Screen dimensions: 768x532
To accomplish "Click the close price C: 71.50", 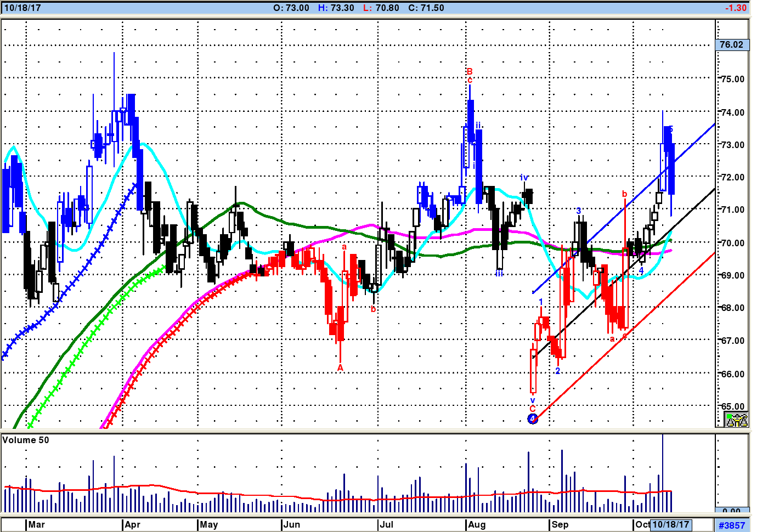I will (x=425, y=8).
